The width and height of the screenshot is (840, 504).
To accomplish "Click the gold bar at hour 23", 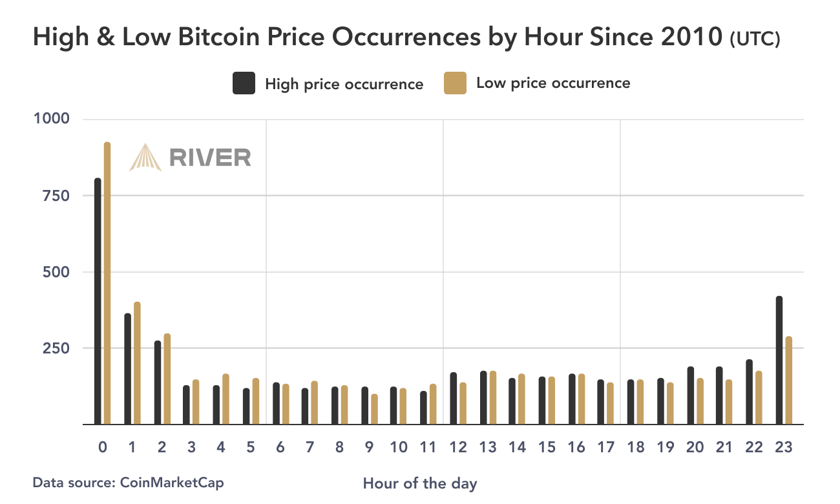I will pos(788,380).
